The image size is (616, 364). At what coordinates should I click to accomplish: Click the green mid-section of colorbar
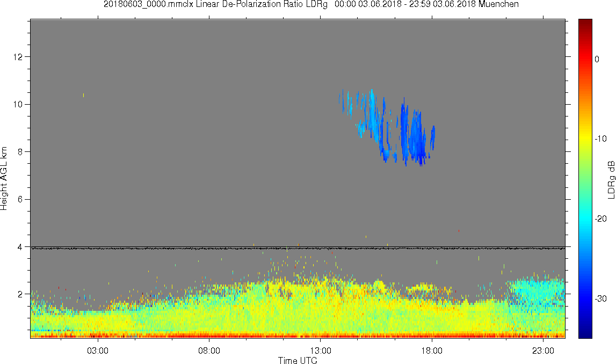[585, 179]
